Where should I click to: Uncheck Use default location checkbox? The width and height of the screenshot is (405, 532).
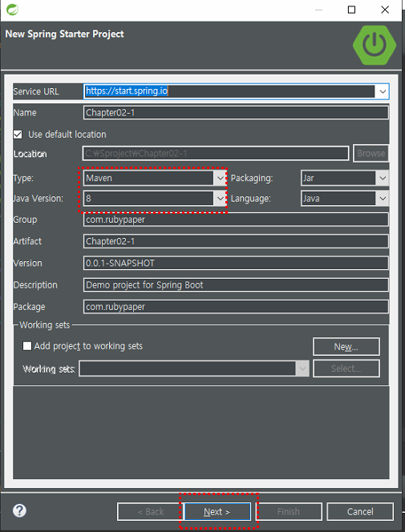click(18, 135)
